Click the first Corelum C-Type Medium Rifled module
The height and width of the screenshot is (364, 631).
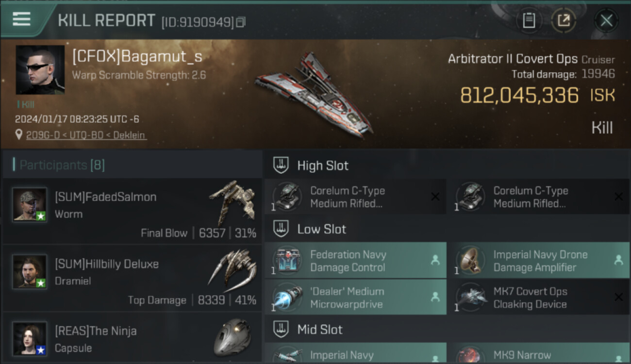[355, 197]
